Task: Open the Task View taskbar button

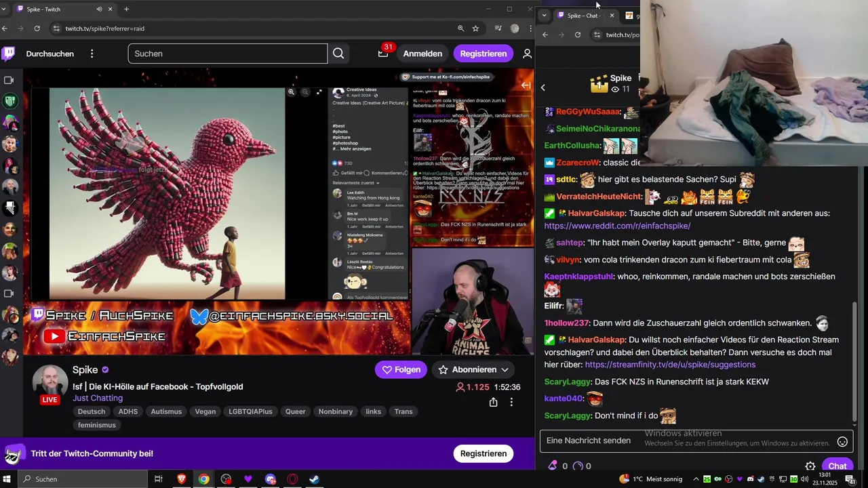Action: (158, 479)
